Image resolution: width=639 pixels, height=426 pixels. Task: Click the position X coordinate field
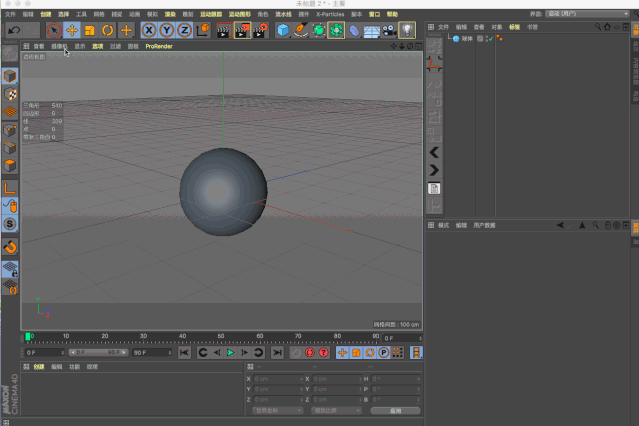pyautogui.click(x=278, y=379)
